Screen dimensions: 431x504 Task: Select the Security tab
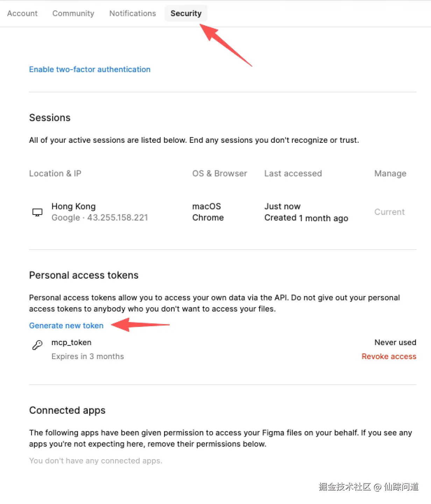pyautogui.click(x=186, y=13)
